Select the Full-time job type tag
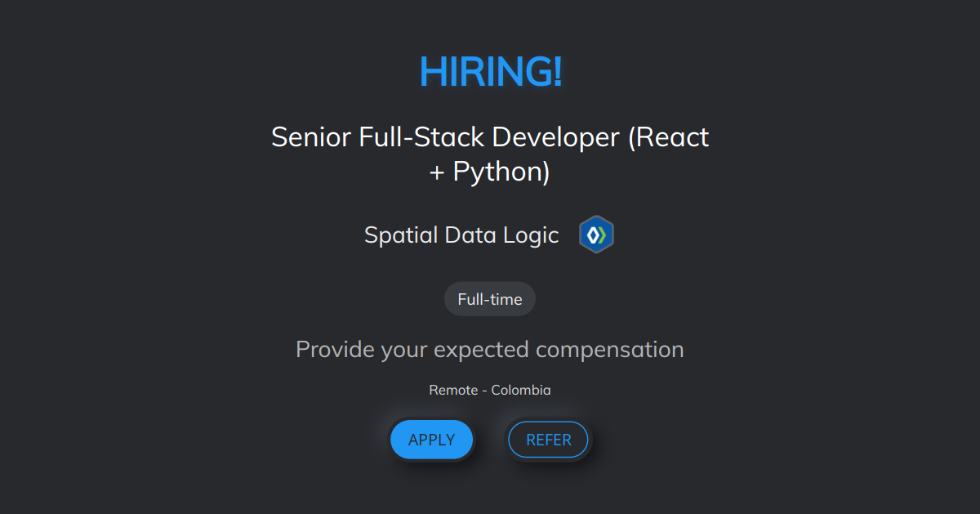The height and width of the screenshot is (514, 980). (490, 299)
